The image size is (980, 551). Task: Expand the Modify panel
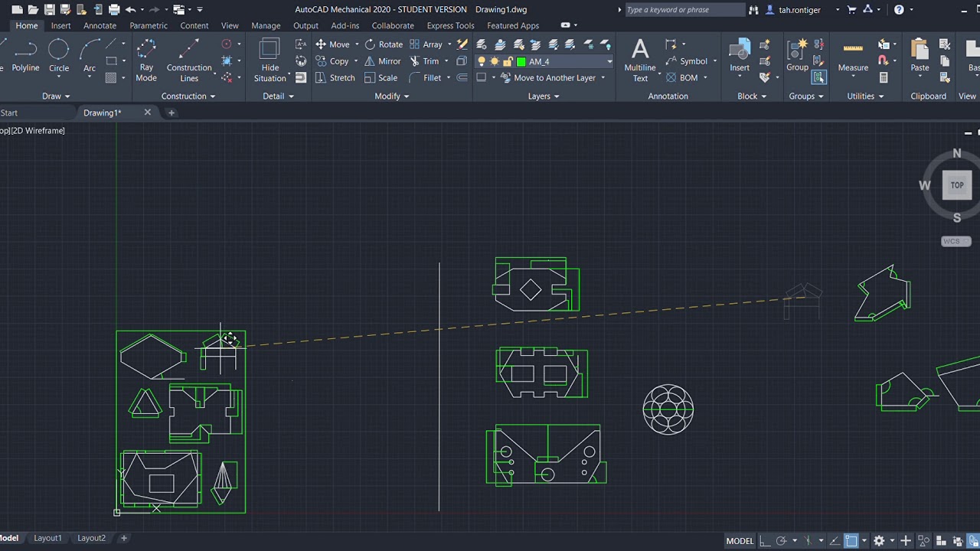[392, 96]
